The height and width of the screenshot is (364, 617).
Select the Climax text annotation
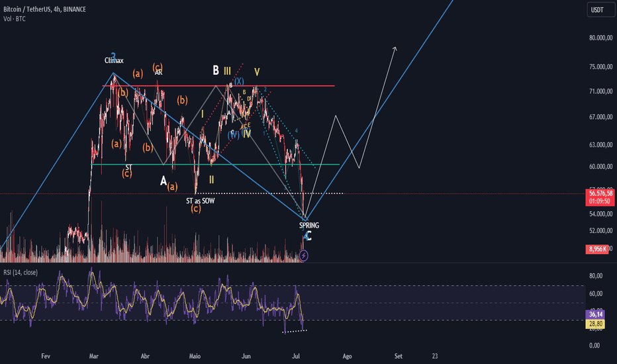(114, 60)
